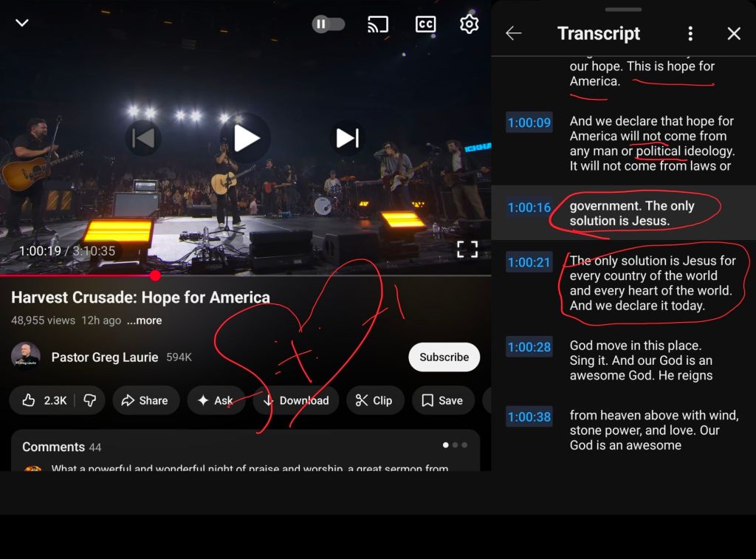Viewport: 756px width, 559px height.
Task: Open video settings gear
Action: click(469, 24)
